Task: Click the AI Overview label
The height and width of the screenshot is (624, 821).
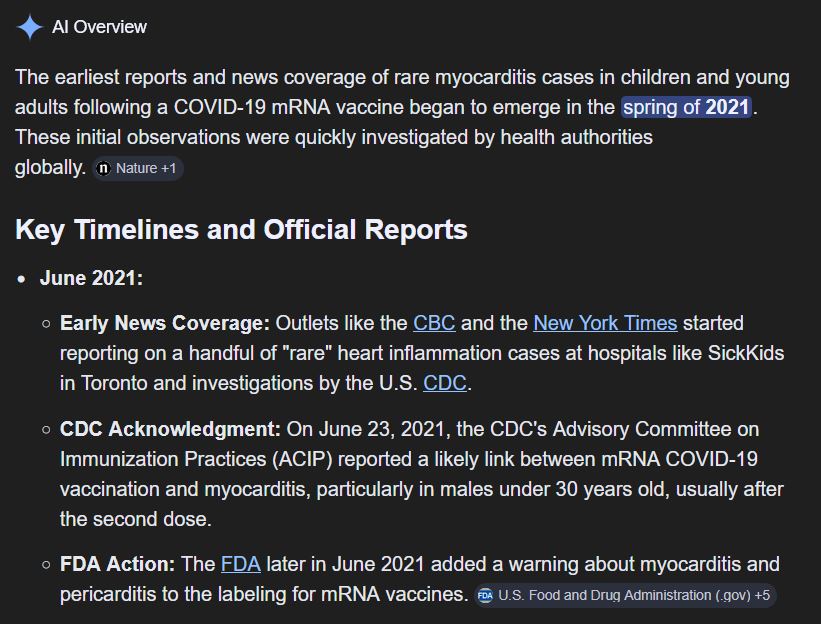Action: click(99, 27)
